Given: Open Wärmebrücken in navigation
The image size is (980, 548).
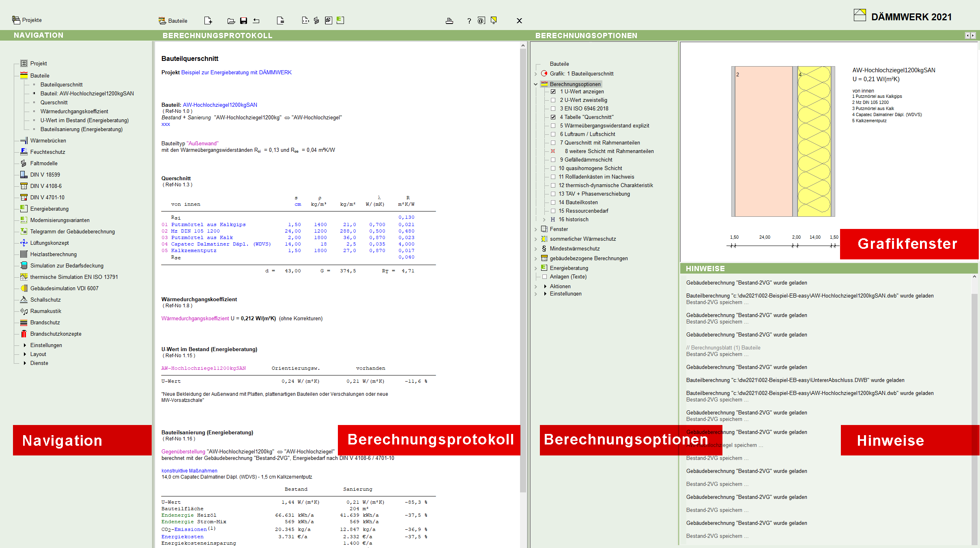Looking at the screenshot, I should (48, 140).
